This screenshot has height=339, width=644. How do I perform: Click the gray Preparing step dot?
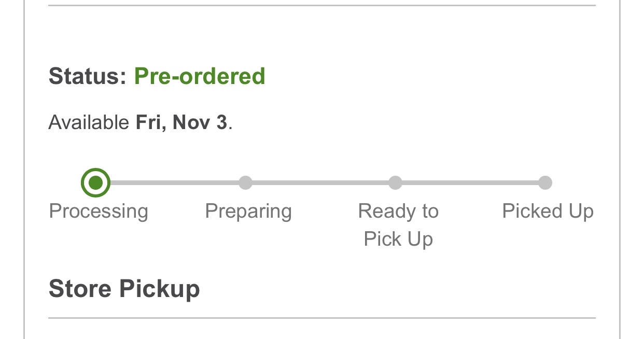pyautogui.click(x=245, y=182)
